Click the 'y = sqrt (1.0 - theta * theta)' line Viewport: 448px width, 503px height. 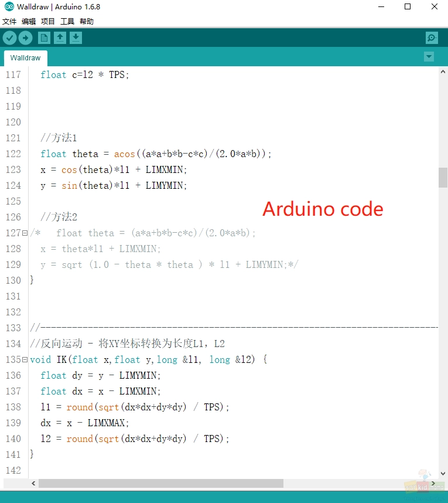(169, 264)
